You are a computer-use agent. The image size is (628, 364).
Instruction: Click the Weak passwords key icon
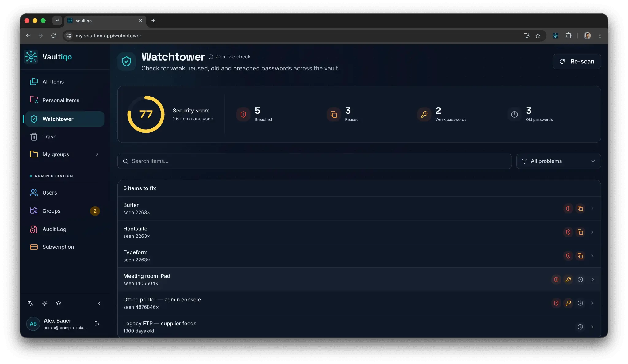[424, 114]
